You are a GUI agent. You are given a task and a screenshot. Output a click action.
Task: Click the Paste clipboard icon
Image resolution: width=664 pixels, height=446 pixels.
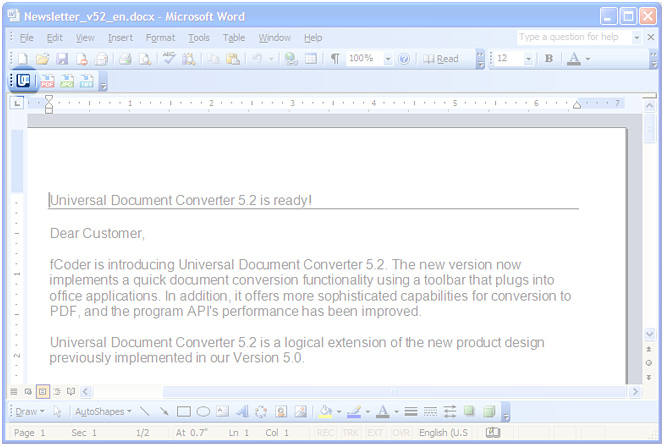coord(233,59)
